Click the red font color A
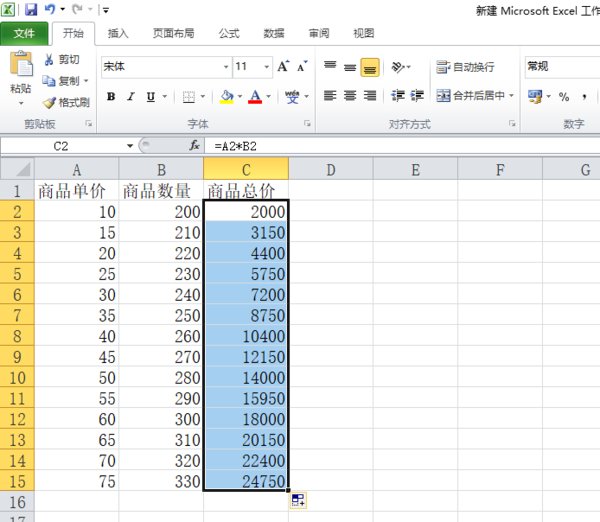The image size is (600, 522). (x=255, y=97)
